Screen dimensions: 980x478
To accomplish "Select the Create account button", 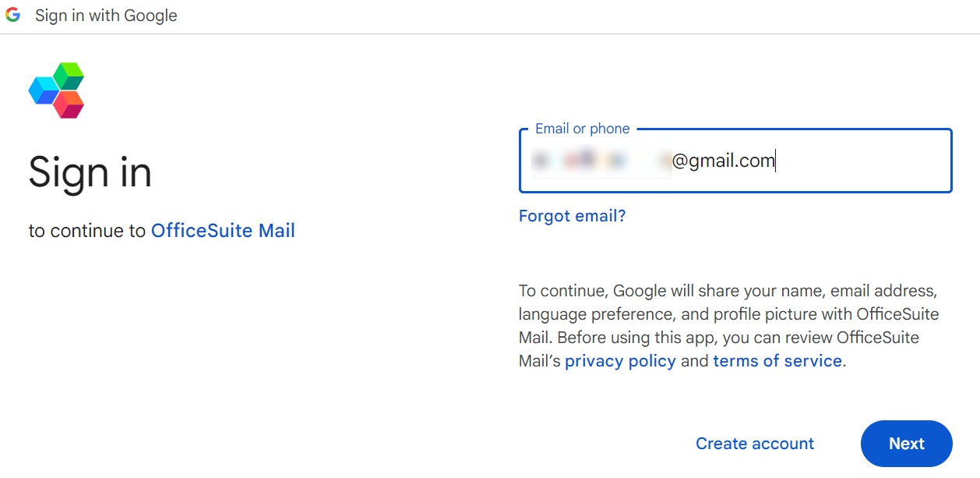I will click(x=755, y=444).
